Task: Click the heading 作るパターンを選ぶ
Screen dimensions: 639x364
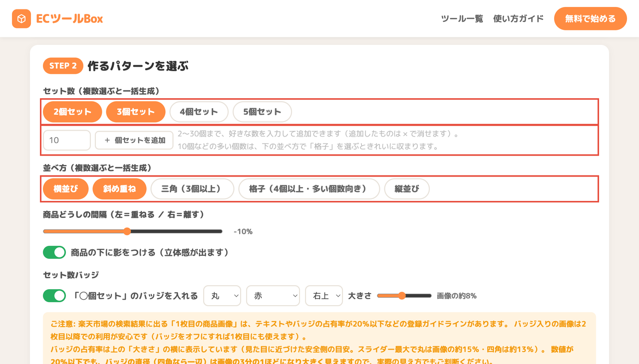Action: (138, 66)
